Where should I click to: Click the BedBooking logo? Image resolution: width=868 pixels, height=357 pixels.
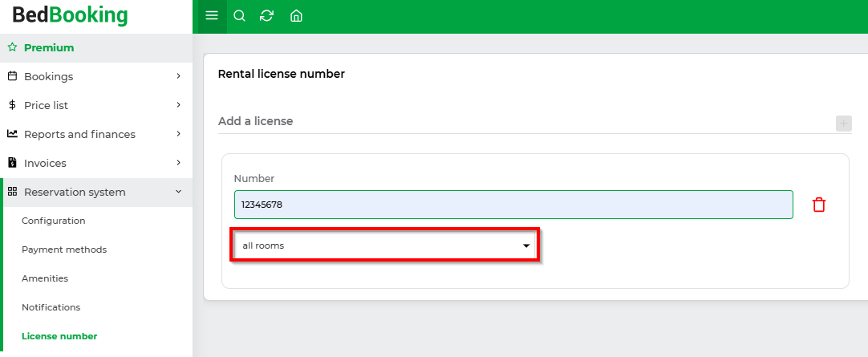70,15
